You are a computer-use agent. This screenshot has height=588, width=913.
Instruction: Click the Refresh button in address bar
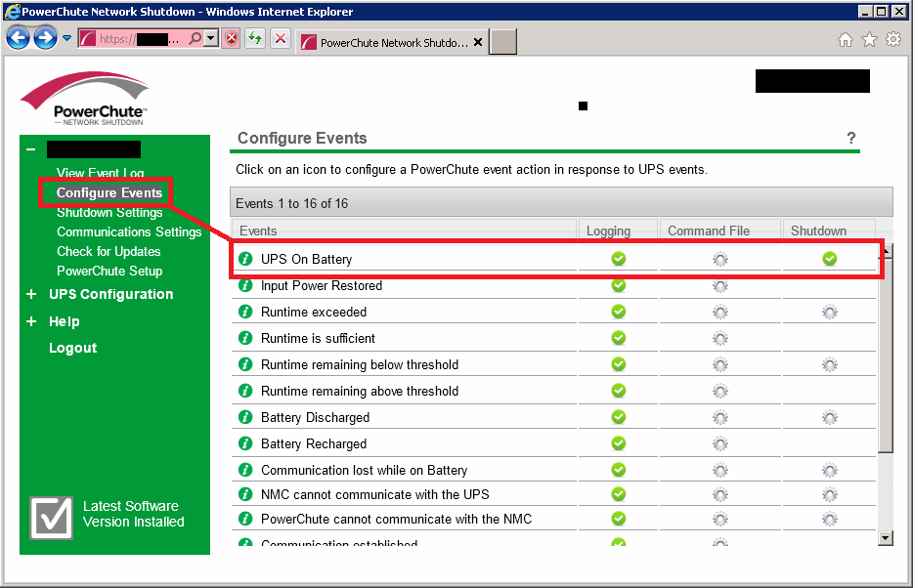pos(255,39)
